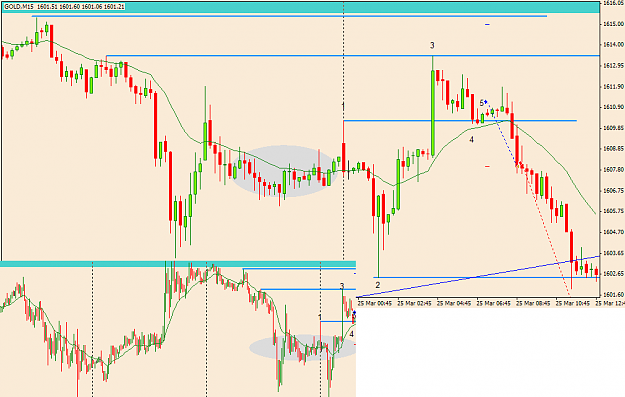Click the 1612.95 price label
The height and width of the screenshot is (397, 625).
click(x=614, y=65)
